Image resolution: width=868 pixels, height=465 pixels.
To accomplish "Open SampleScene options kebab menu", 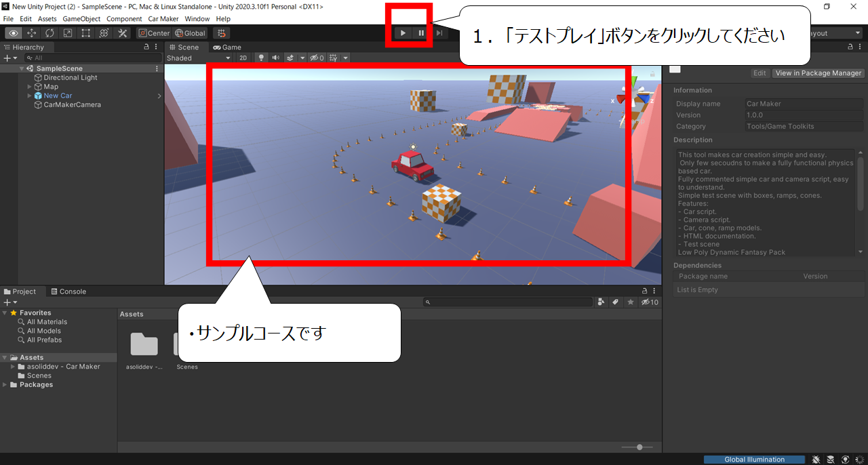I will coord(157,68).
